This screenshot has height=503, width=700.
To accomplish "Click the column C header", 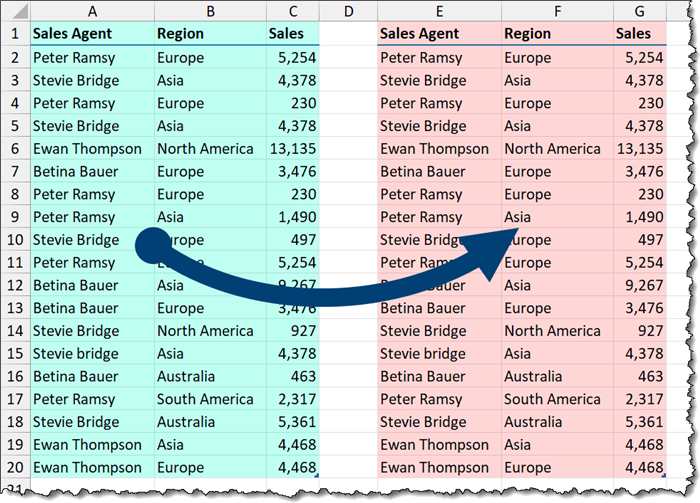I will point(292,11).
